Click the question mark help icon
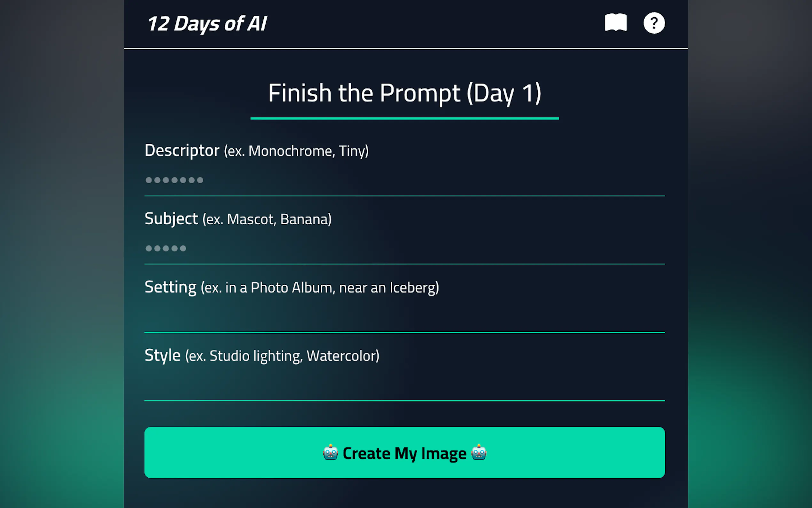Screen dimensions: 812x508 653,23
